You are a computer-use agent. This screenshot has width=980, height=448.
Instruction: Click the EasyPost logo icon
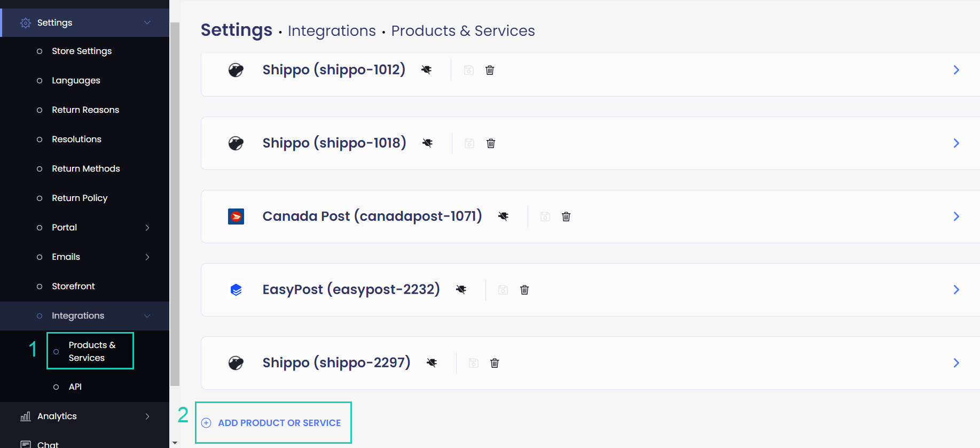(236, 290)
